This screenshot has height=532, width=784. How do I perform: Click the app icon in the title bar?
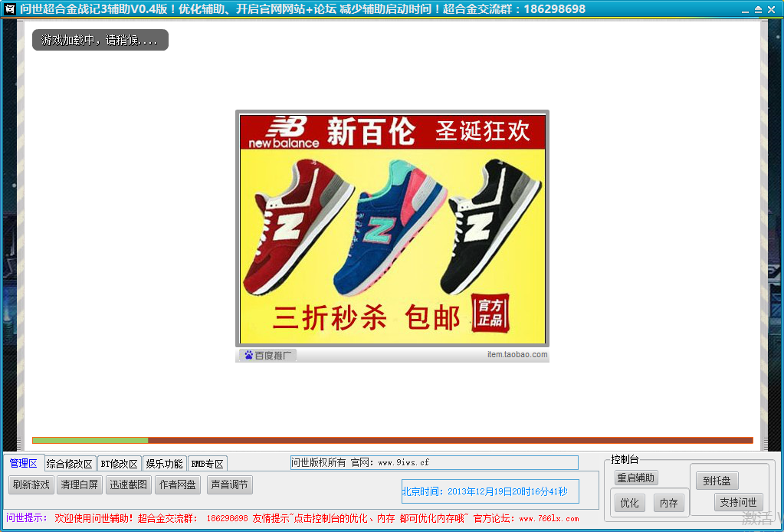(x=10, y=9)
